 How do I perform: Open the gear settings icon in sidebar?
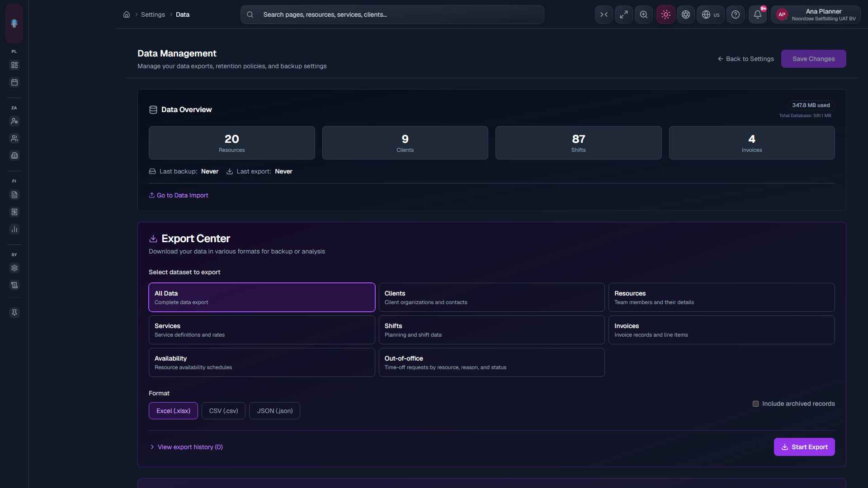tap(14, 268)
